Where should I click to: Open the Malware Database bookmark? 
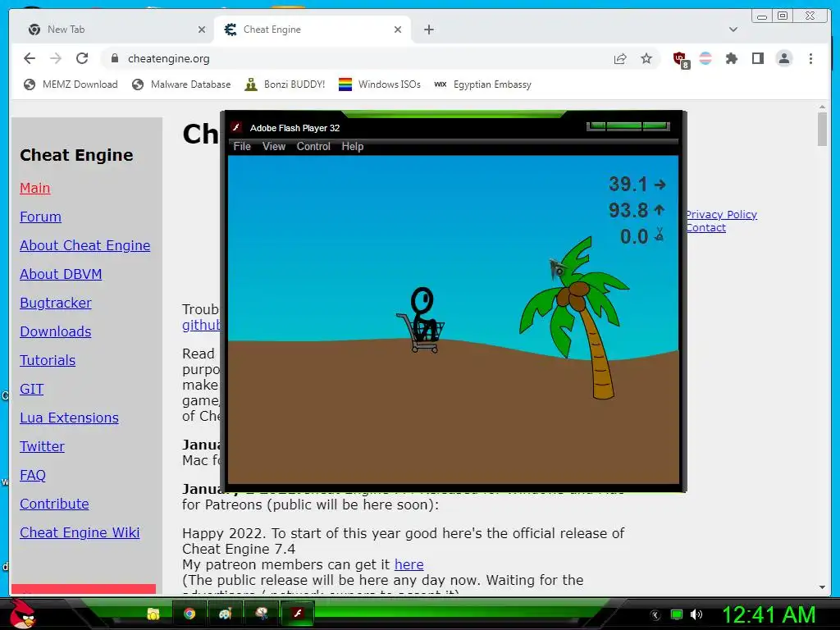coord(181,84)
